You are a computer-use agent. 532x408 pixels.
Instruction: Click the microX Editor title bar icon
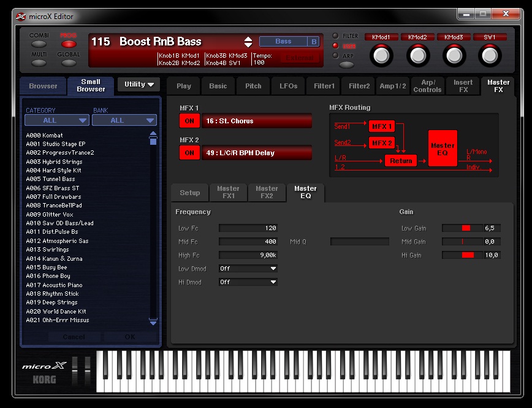click(x=21, y=17)
